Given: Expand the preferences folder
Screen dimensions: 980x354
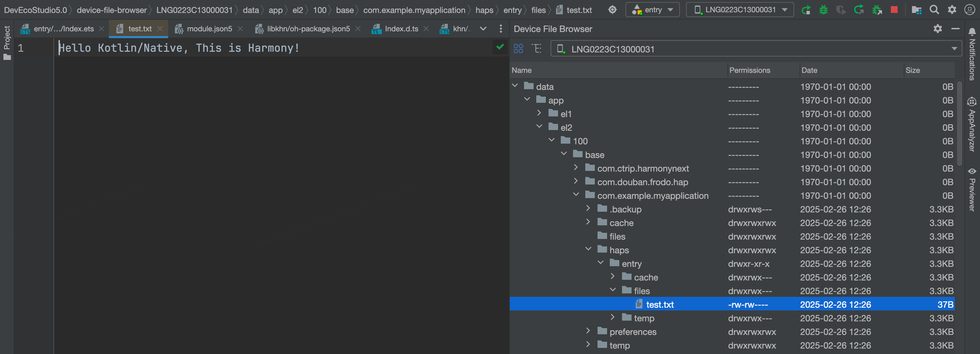Looking at the screenshot, I should click(x=588, y=331).
